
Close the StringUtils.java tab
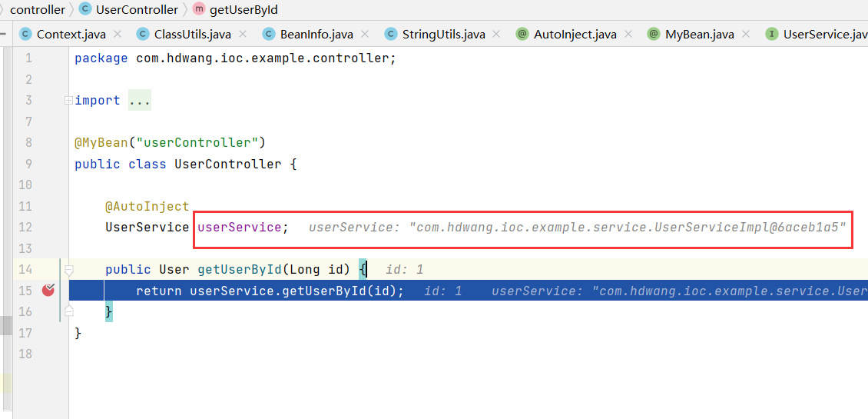[496, 35]
